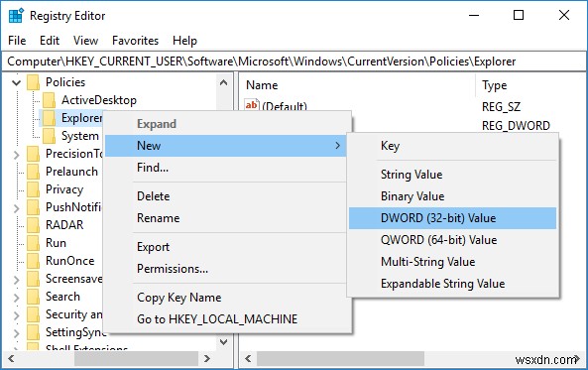
Task: Click tree pane scroll right arrow
Action: coord(207,359)
